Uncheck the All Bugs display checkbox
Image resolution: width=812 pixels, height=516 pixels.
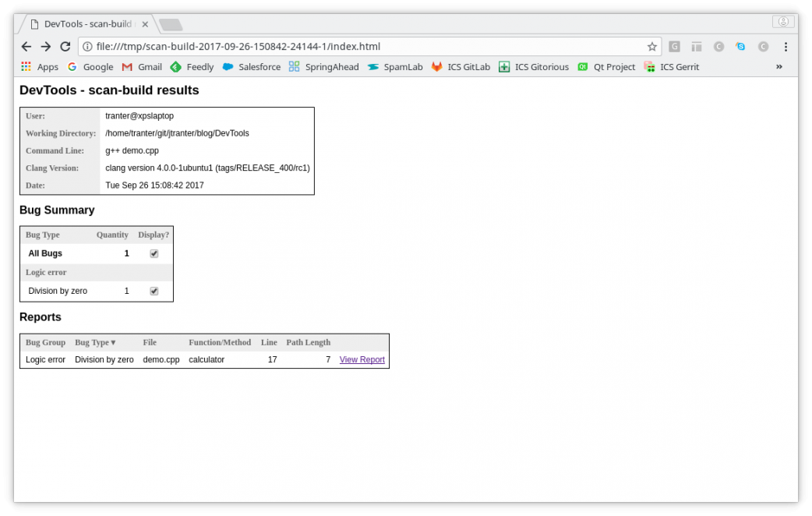[x=154, y=253]
